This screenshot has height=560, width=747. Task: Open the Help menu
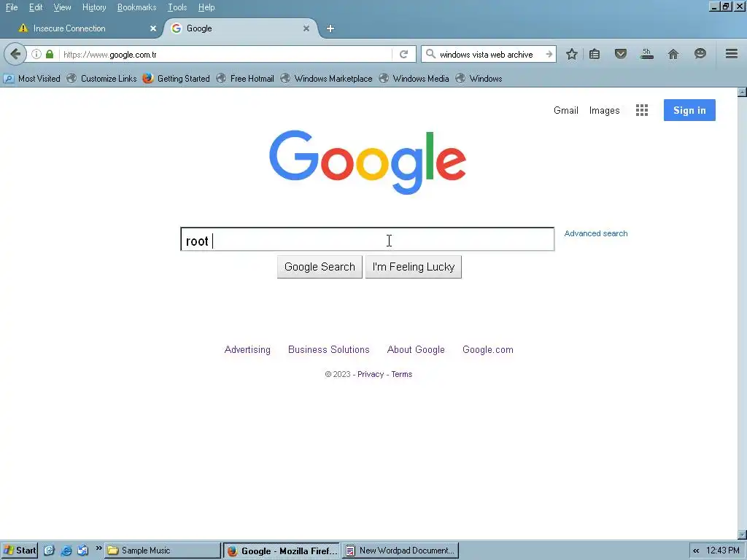pos(206,7)
